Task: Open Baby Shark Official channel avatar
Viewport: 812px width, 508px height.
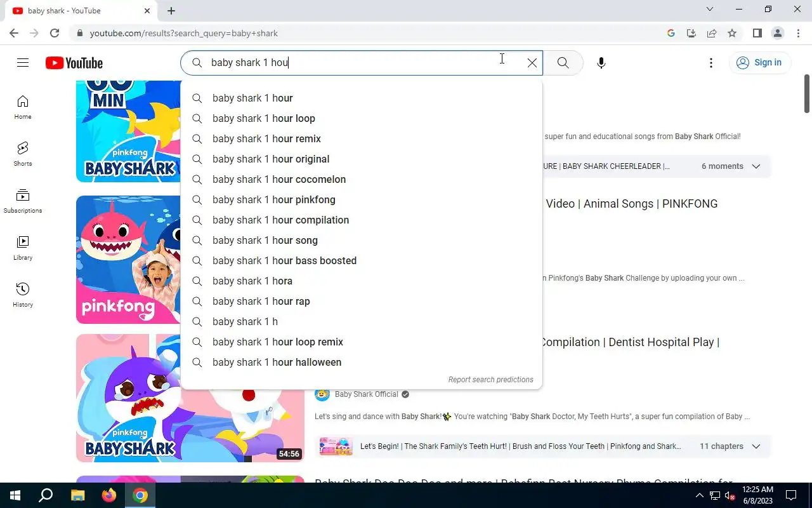Action: coord(322,394)
